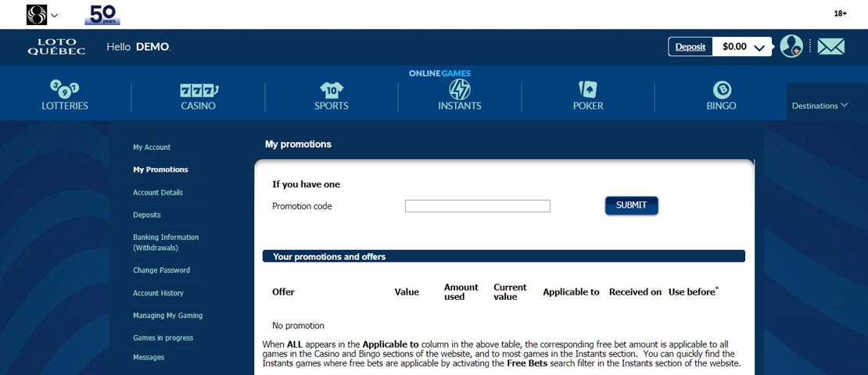The height and width of the screenshot is (375, 868).
Task: Click the No promotion table text
Action: (299, 326)
